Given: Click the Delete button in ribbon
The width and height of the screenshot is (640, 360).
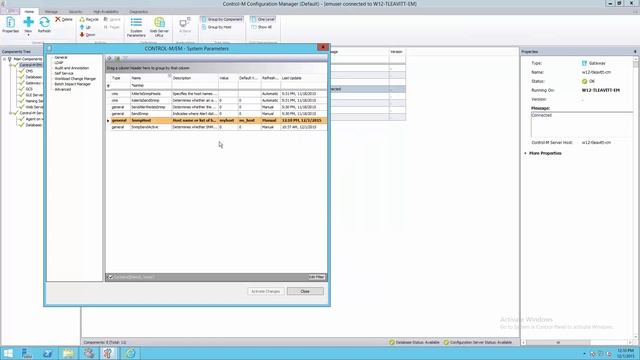Looking at the screenshot, I should (x=64, y=19).
